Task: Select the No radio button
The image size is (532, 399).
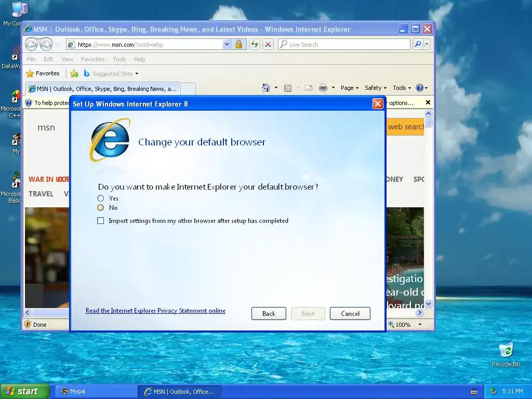Action: [x=100, y=208]
